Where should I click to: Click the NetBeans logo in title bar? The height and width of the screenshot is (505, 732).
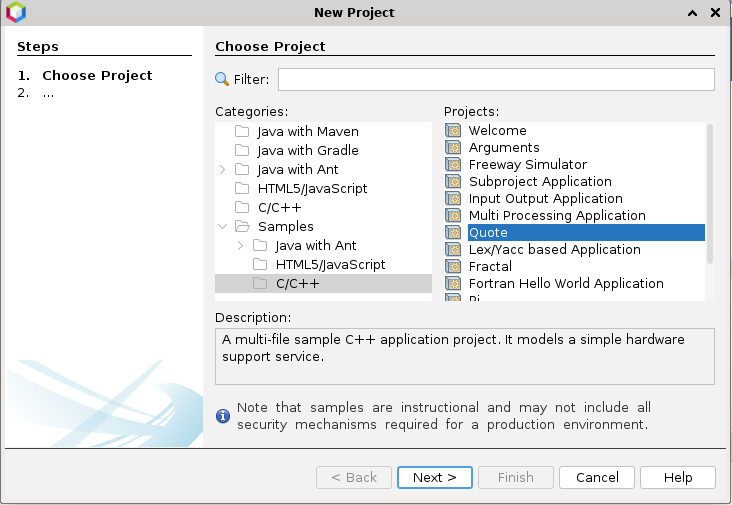[x=16, y=12]
